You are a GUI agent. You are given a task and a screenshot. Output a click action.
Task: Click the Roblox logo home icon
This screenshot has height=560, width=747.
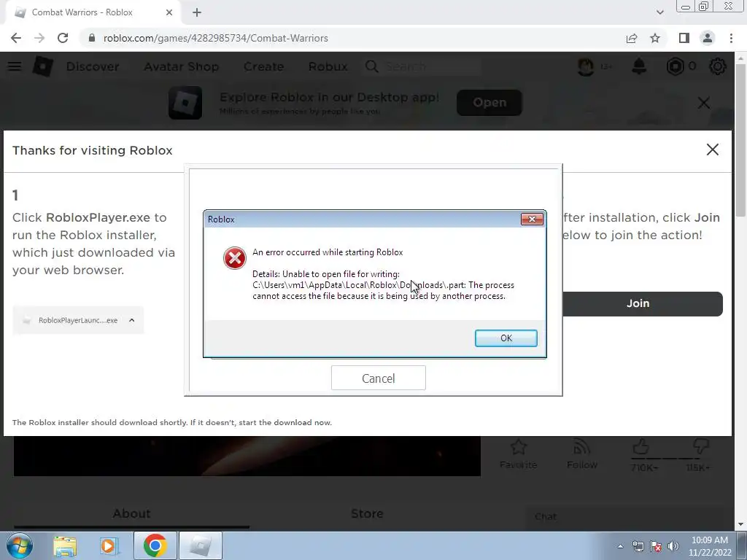42,66
